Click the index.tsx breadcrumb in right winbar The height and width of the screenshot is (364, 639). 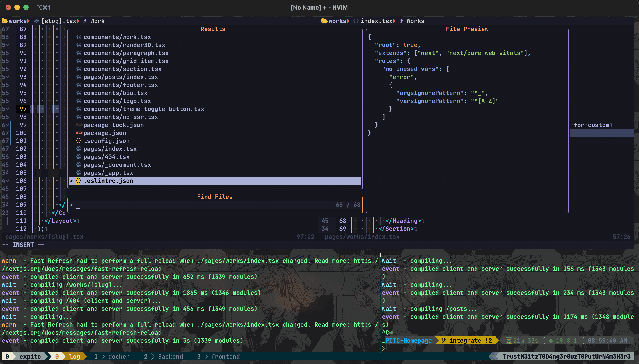point(376,21)
